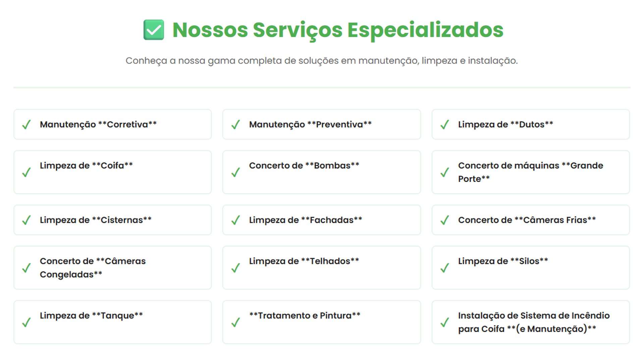Open the Limpeza de Telhados service card

[x=322, y=268]
